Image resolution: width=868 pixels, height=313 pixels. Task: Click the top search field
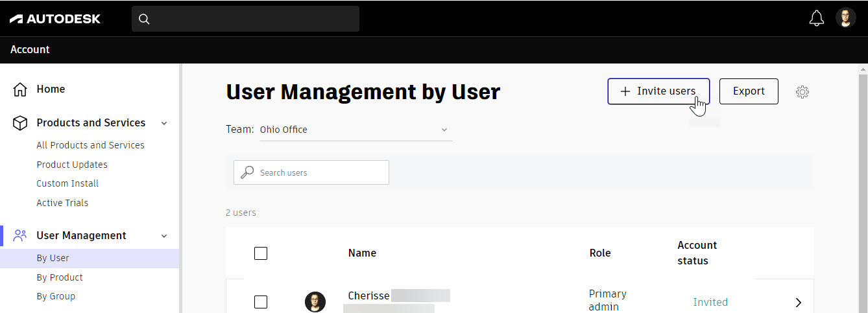click(x=245, y=19)
